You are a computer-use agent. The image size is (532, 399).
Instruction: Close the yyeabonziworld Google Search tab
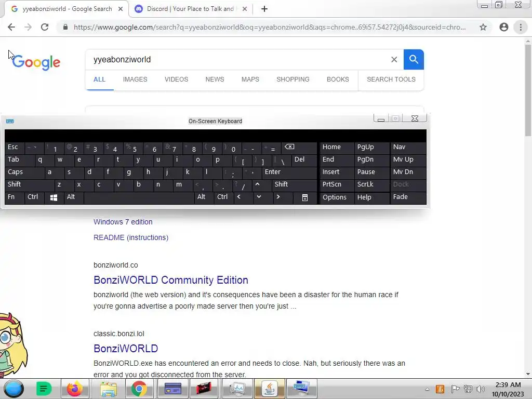click(121, 9)
